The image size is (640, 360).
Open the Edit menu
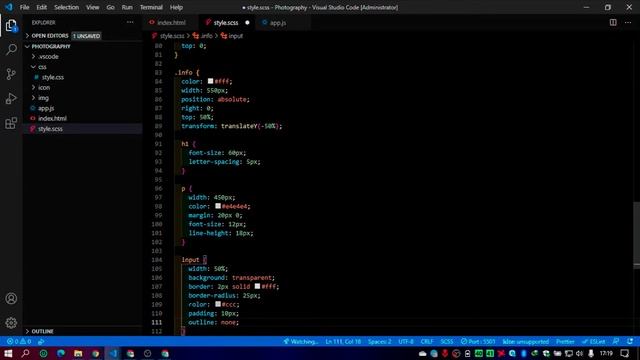click(x=42, y=7)
